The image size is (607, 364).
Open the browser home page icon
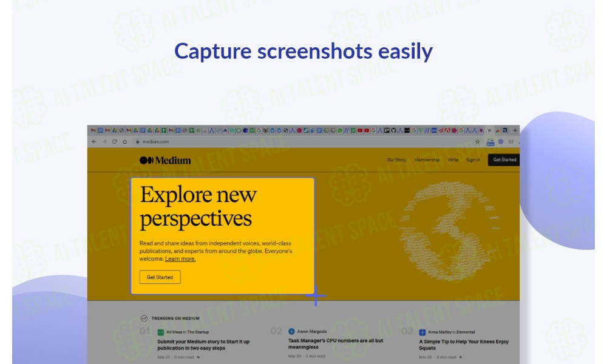[124, 141]
